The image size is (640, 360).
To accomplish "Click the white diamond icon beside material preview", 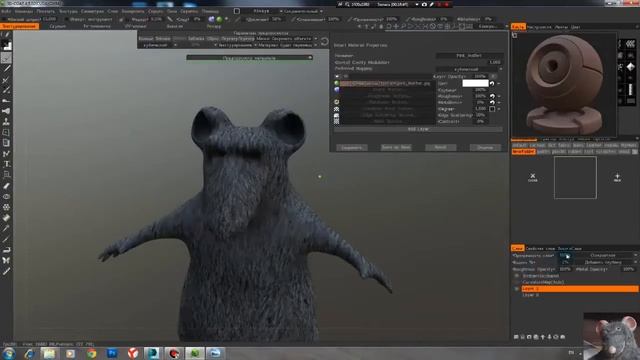I will [631, 67].
